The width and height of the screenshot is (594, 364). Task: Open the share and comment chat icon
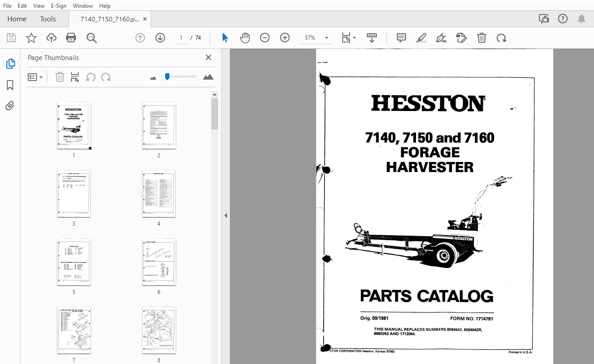click(543, 19)
